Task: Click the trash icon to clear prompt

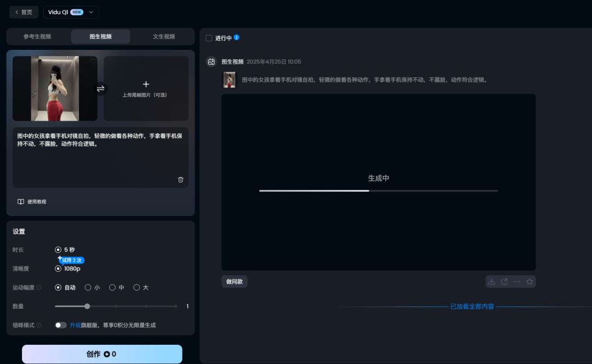Action: tap(180, 180)
